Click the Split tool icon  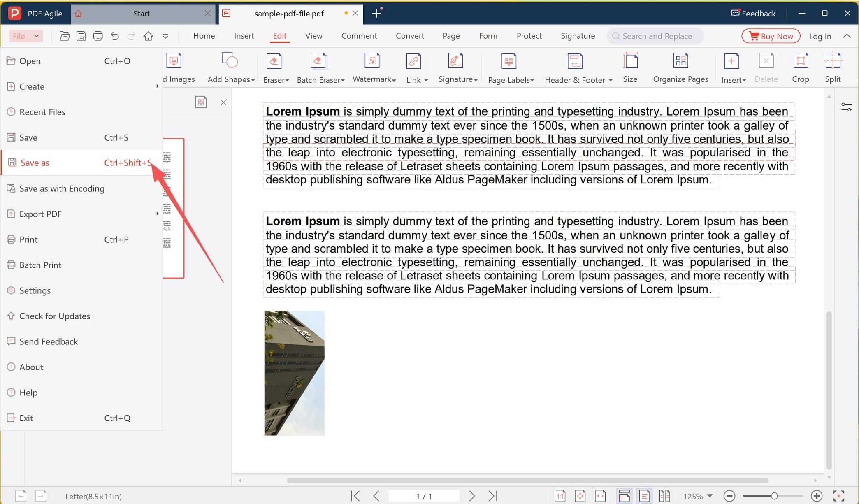click(833, 61)
